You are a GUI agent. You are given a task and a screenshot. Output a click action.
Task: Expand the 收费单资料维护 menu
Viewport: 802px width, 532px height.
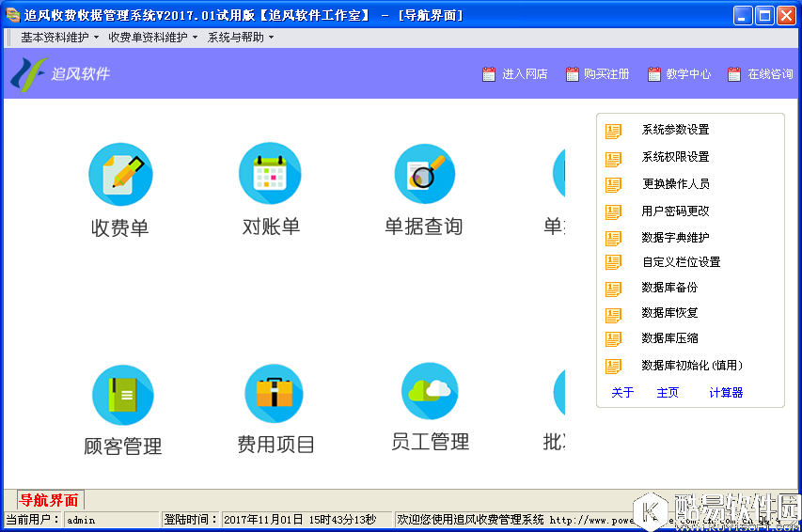[152, 38]
